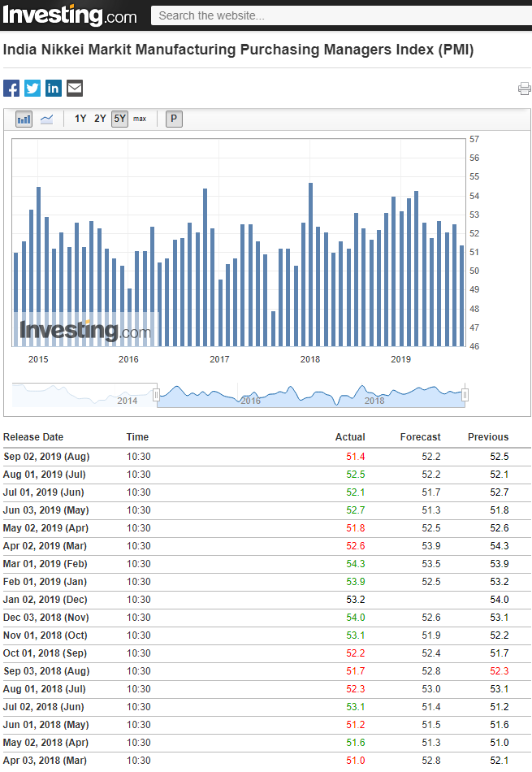Select the Apr 03, 2018 (Mar) row

267,761
